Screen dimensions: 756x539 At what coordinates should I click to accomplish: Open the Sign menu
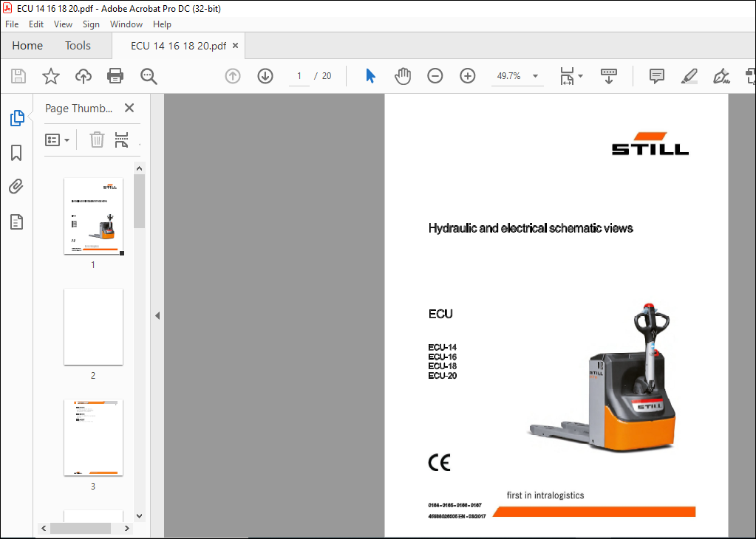91,24
